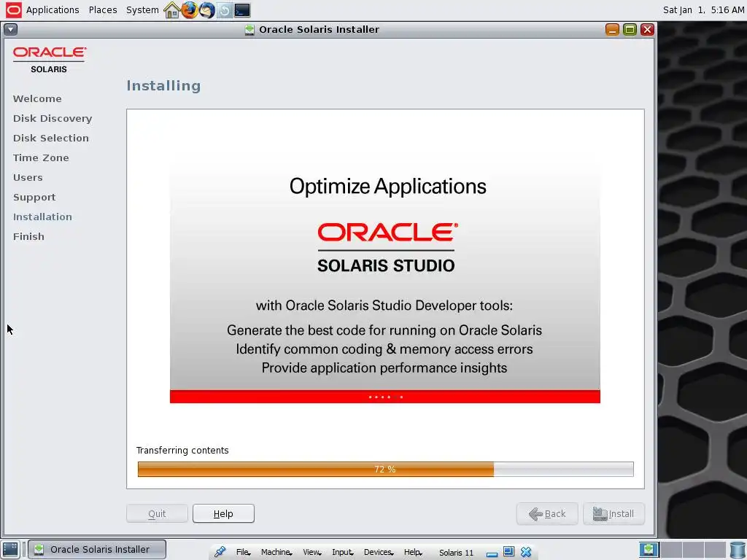
Task: Minimize the VM using the mini toolbar icon
Action: [x=492, y=554]
